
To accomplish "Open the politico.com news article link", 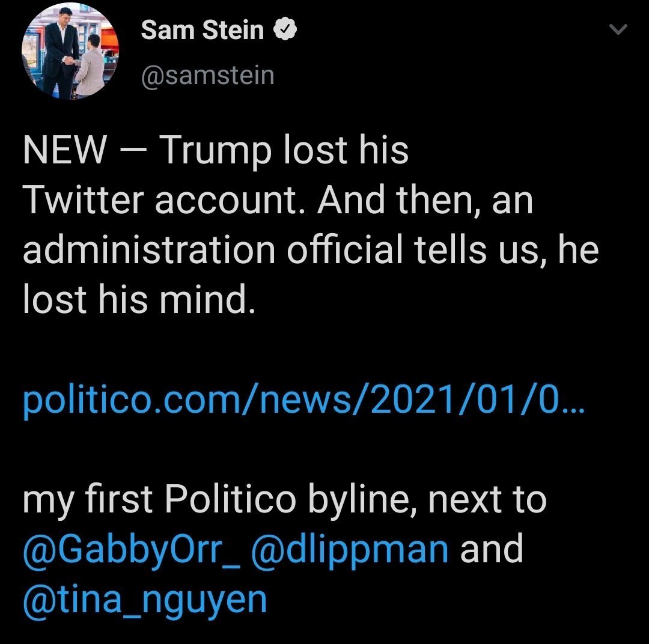I will [300, 400].
